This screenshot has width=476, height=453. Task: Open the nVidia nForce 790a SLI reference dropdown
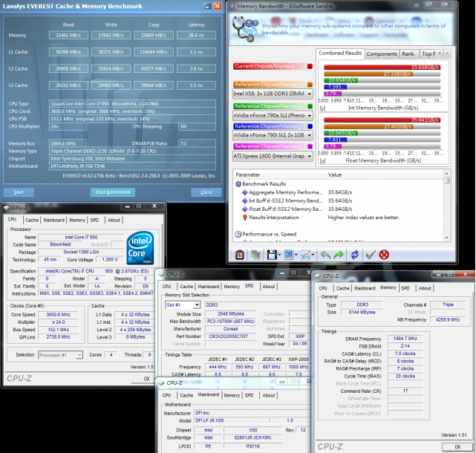310,116
